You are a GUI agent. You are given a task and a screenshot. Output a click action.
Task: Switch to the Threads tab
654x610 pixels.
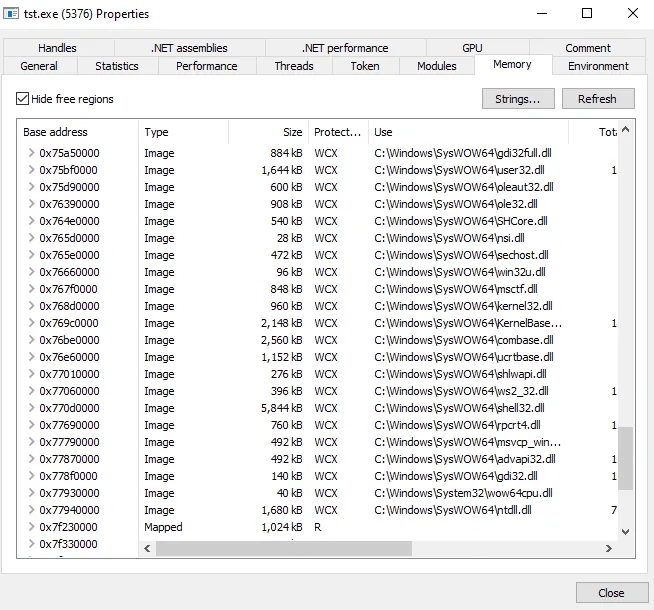coord(293,66)
